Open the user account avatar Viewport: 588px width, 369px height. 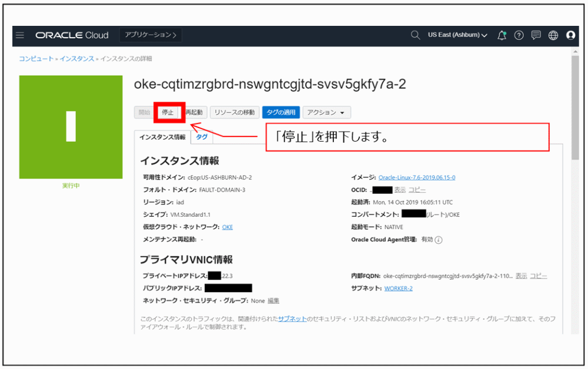[x=570, y=35]
